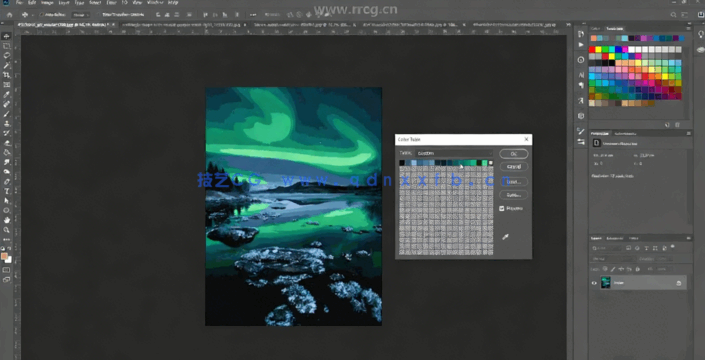Click create new swatch icon in Swatches panel
This screenshot has height=360, width=705.
667,125
